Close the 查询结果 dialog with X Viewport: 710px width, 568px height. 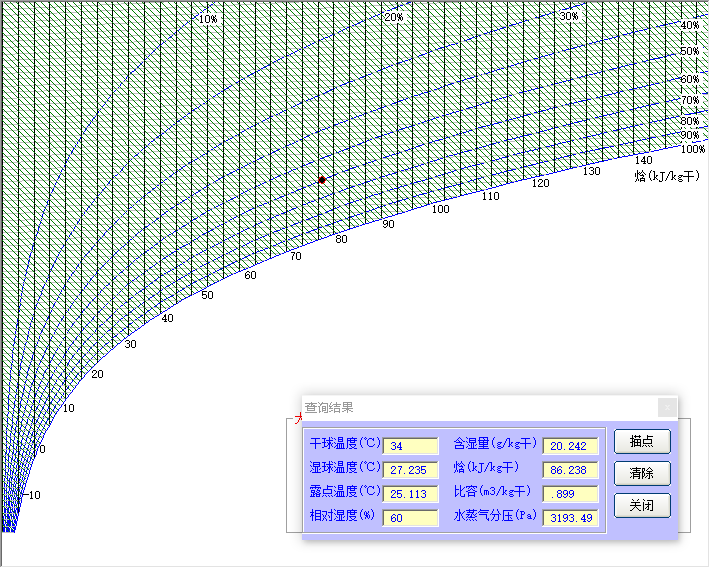click(x=667, y=407)
